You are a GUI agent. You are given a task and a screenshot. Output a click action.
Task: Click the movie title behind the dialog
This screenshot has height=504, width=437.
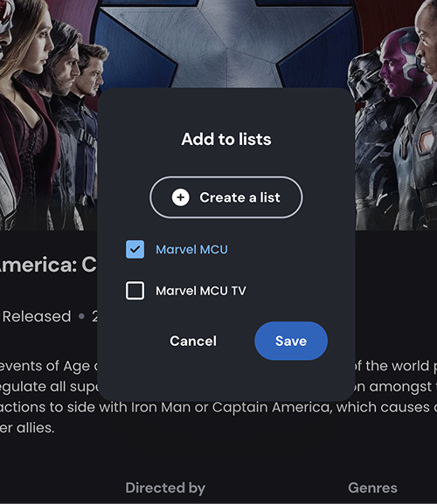click(x=47, y=265)
